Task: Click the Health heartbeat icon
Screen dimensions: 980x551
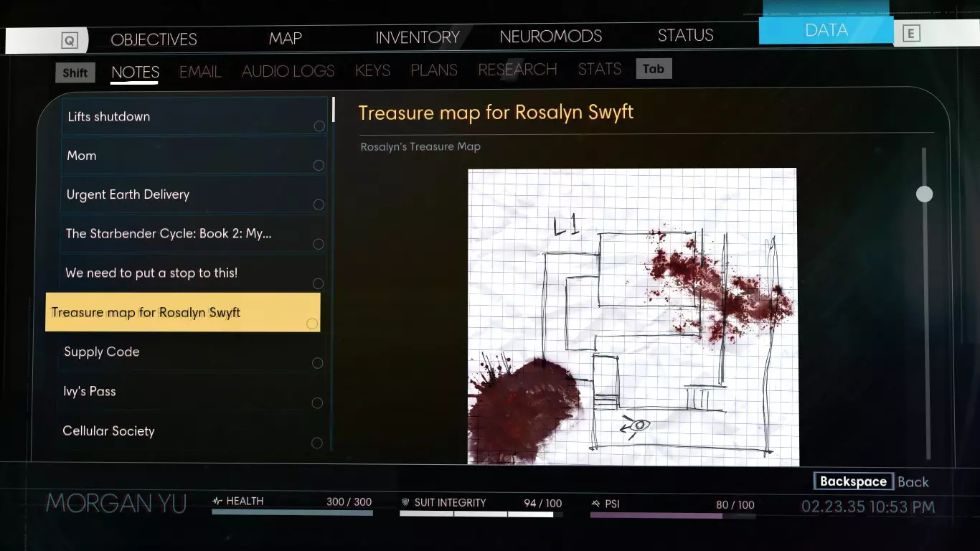Action: 217,501
